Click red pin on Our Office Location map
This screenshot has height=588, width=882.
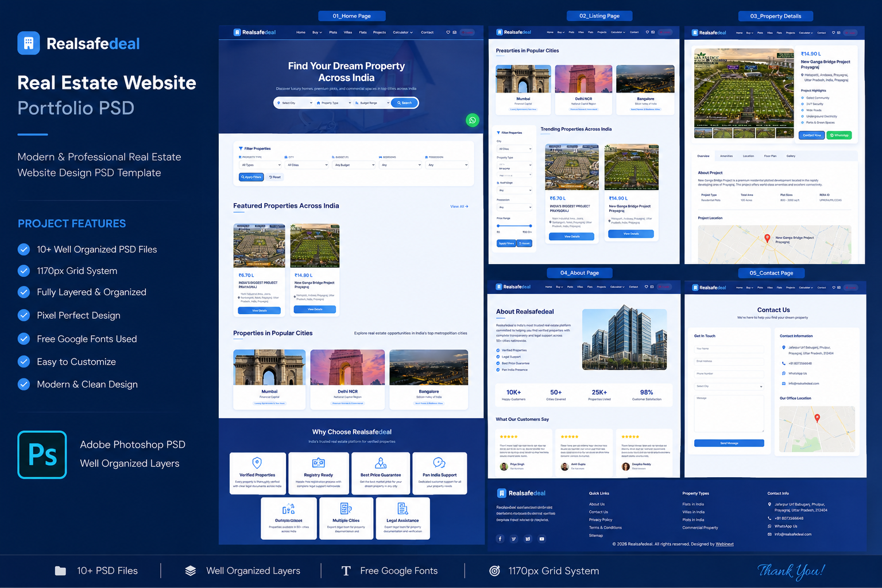pyautogui.click(x=817, y=419)
